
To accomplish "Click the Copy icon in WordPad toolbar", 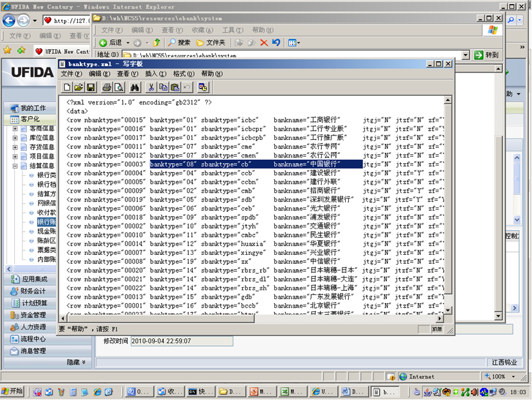I will click(x=163, y=87).
